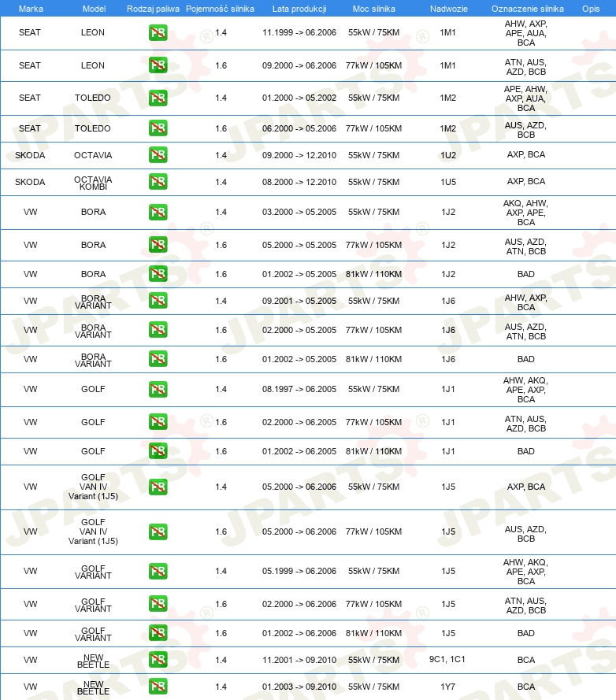
Task: Click production years 08.1997 -> 06.2005
Action: pyautogui.click(x=299, y=389)
